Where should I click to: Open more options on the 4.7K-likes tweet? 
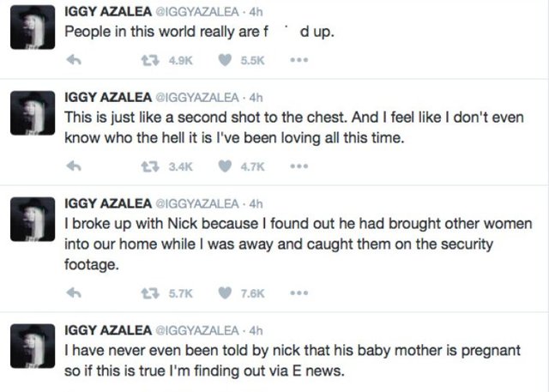pos(299,167)
